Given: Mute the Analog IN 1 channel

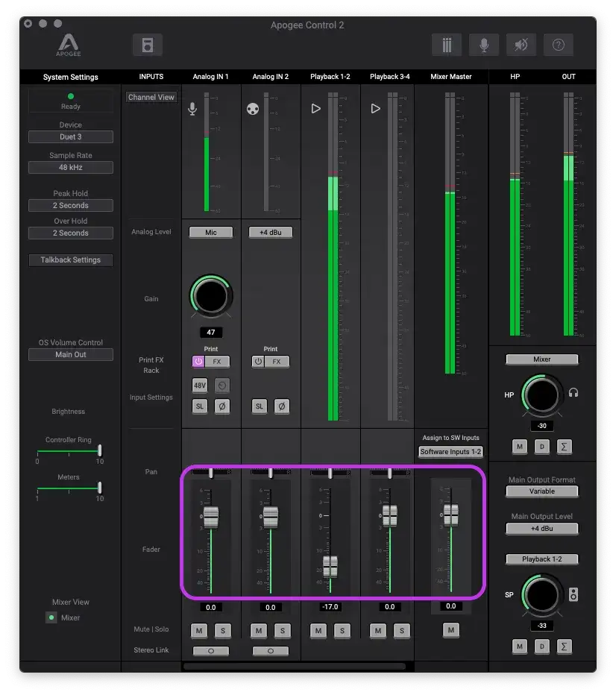Looking at the screenshot, I should pyautogui.click(x=199, y=630).
